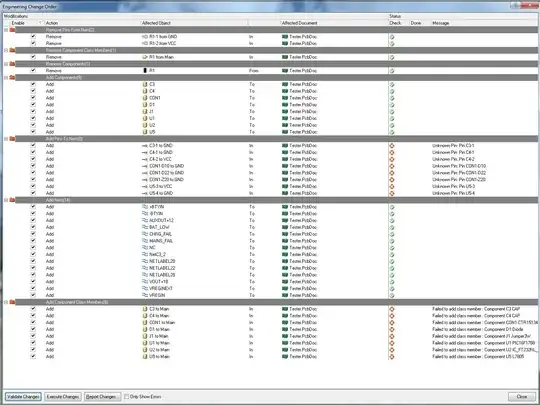Click the PCB document icon in the J1 row
540x405 pixels.
(x=285, y=111)
